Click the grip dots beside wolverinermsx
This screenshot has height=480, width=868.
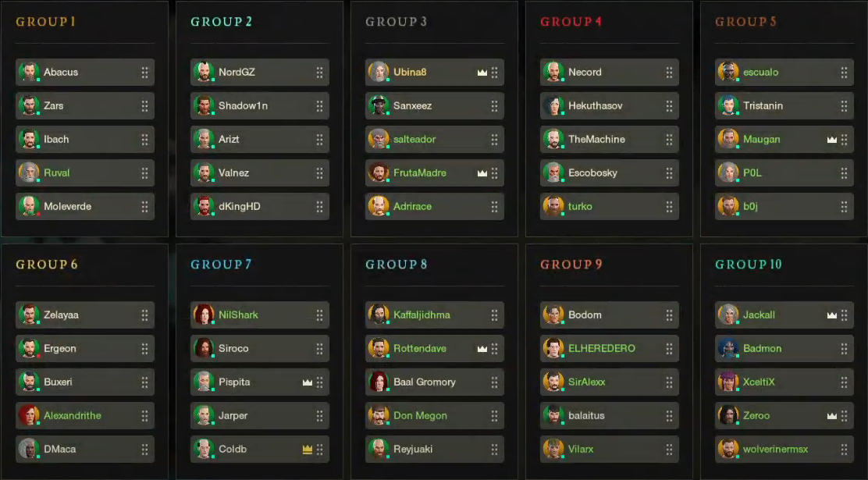[844, 450]
